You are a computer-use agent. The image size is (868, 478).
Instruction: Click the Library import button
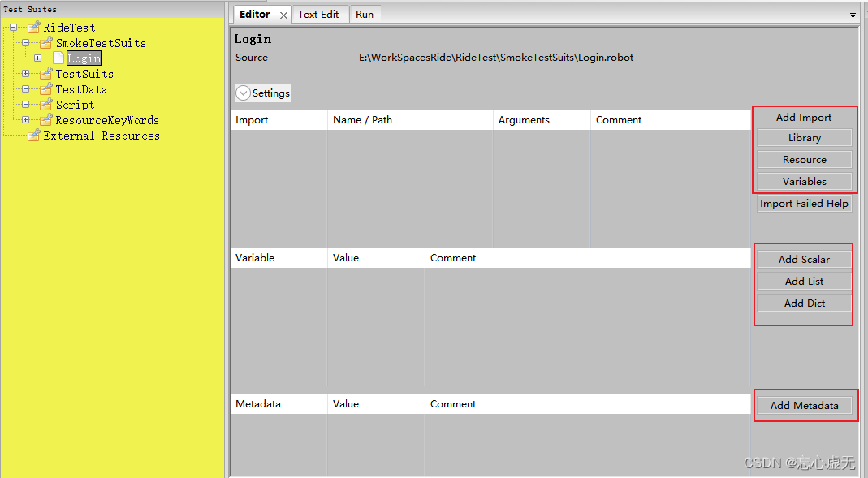804,137
